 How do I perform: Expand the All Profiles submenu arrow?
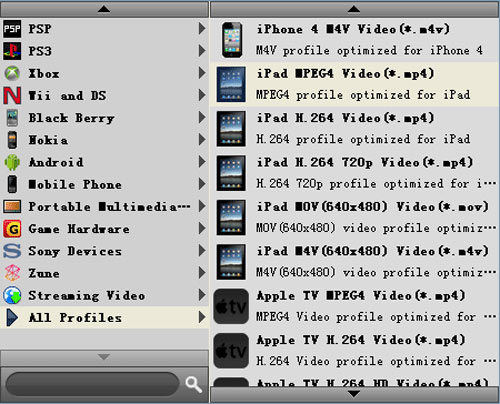click(x=202, y=317)
